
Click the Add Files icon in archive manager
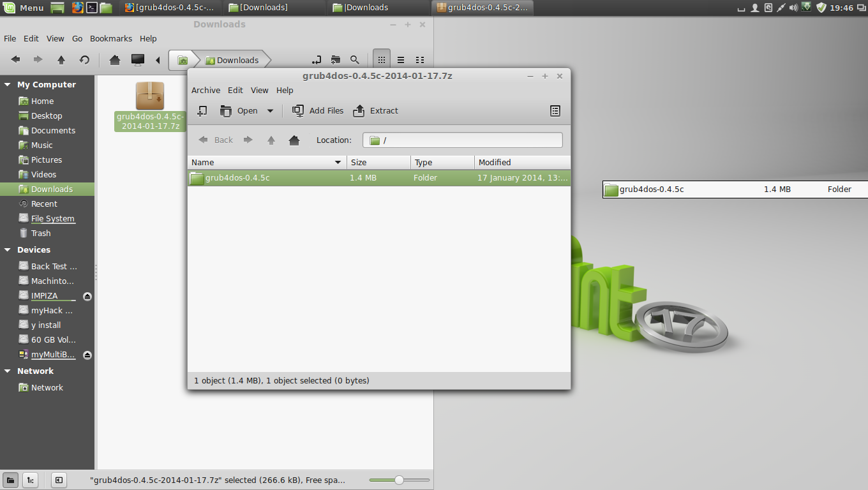tap(298, 110)
